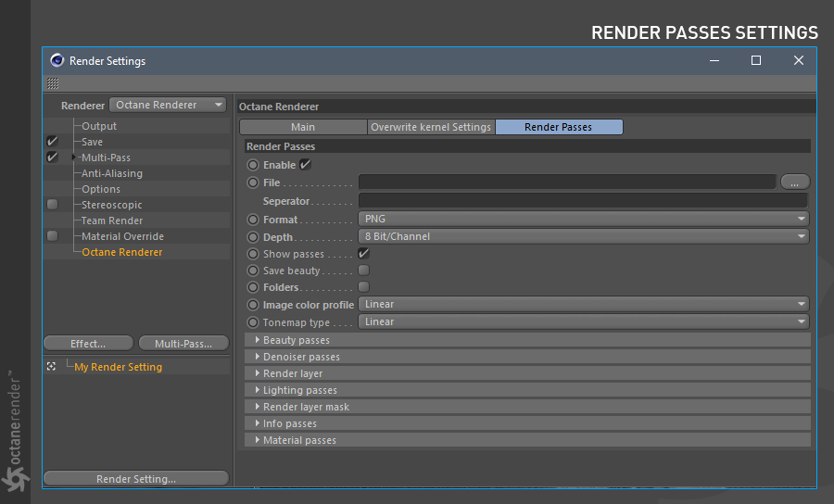Screen dimensions: 834x504
Task: Click the animation circle next to Enable
Action: coord(253,165)
